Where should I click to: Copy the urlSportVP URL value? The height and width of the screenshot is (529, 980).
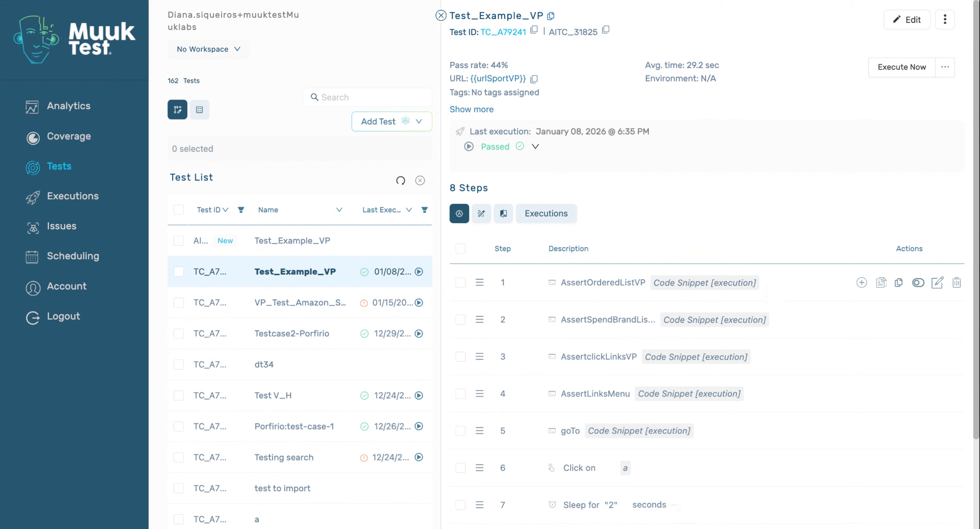click(534, 79)
